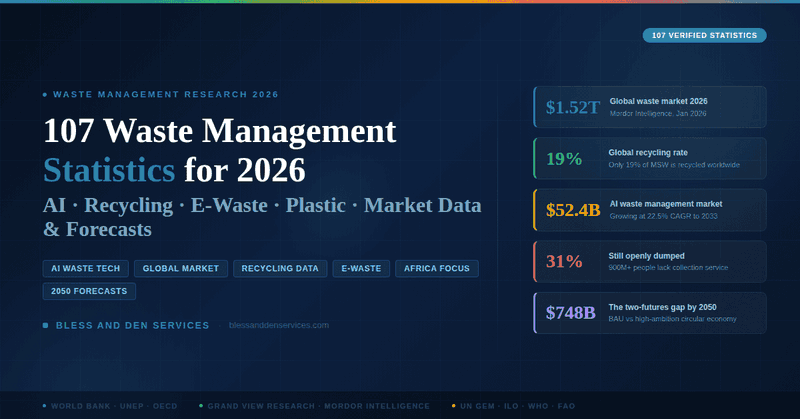800x419 pixels.
Task: Click the $52.4B statistic value
Action: [573, 210]
